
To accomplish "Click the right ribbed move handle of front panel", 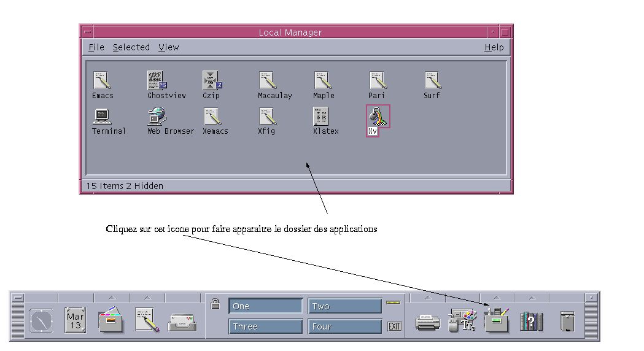I will click(591, 320).
